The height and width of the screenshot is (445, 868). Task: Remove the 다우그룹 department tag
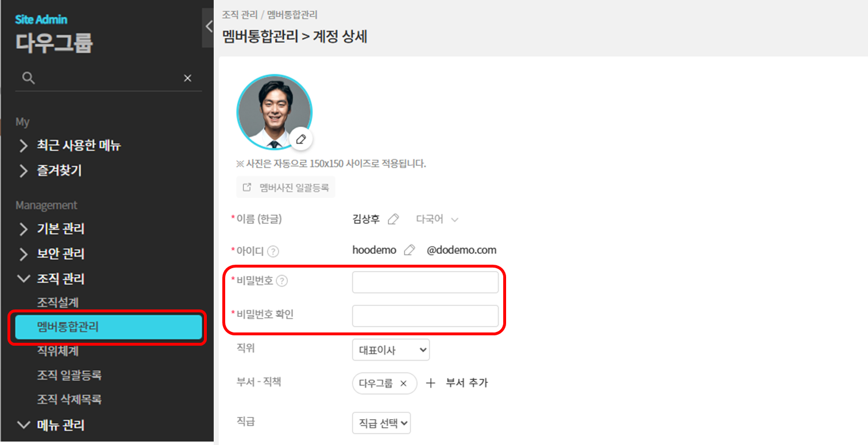pyautogui.click(x=403, y=384)
